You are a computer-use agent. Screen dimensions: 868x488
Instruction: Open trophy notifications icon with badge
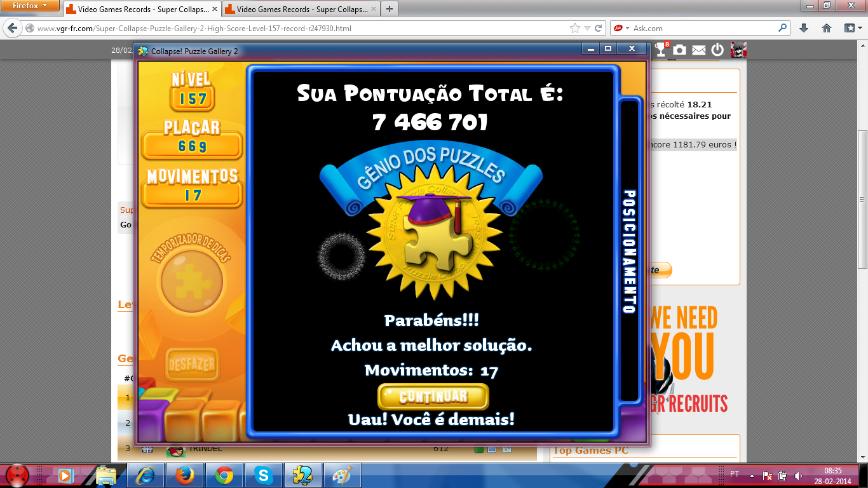tap(661, 50)
